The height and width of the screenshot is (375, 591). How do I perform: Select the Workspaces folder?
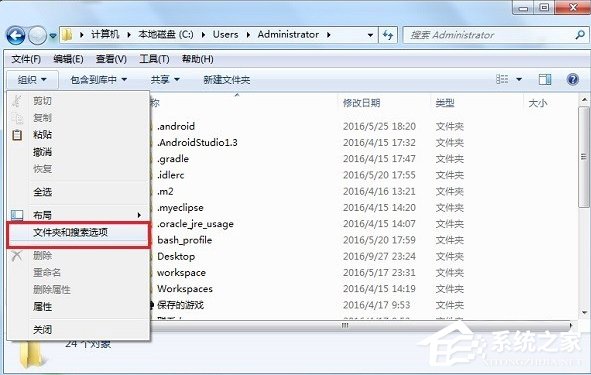point(185,289)
